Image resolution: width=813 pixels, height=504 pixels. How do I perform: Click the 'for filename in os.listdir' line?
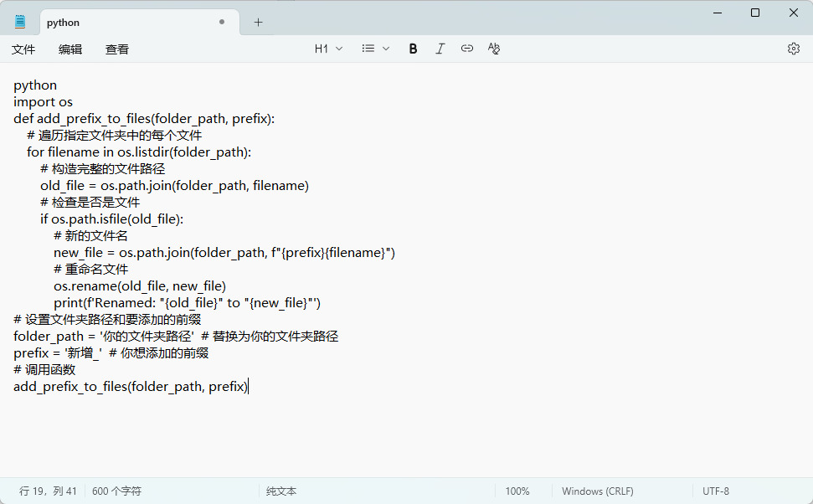(139, 152)
